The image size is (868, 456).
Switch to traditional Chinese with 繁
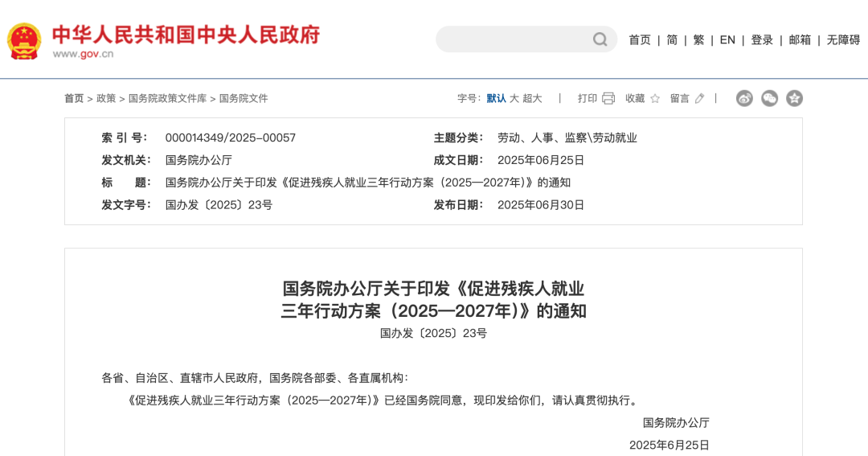pyautogui.click(x=698, y=39)
